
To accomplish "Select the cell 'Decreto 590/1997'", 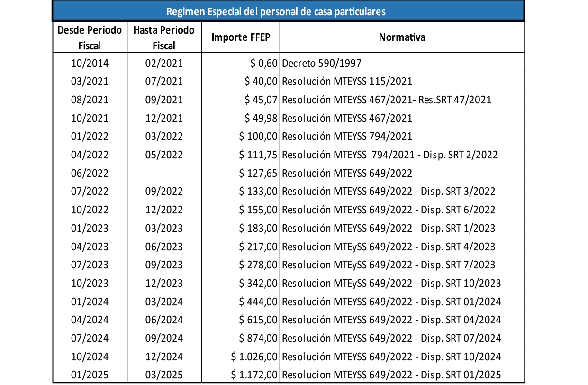I will coord(322,63).
